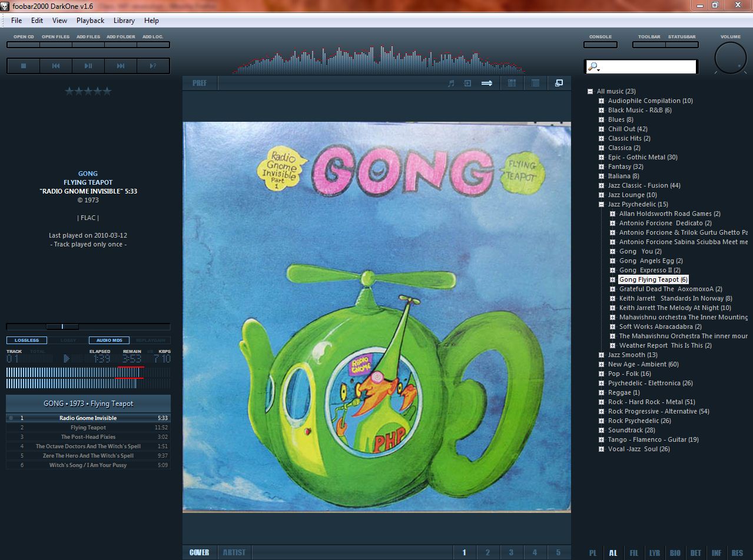Open the search magnifier dropdown
Viewport: 753px width, 560px height.
pos(594,67)
